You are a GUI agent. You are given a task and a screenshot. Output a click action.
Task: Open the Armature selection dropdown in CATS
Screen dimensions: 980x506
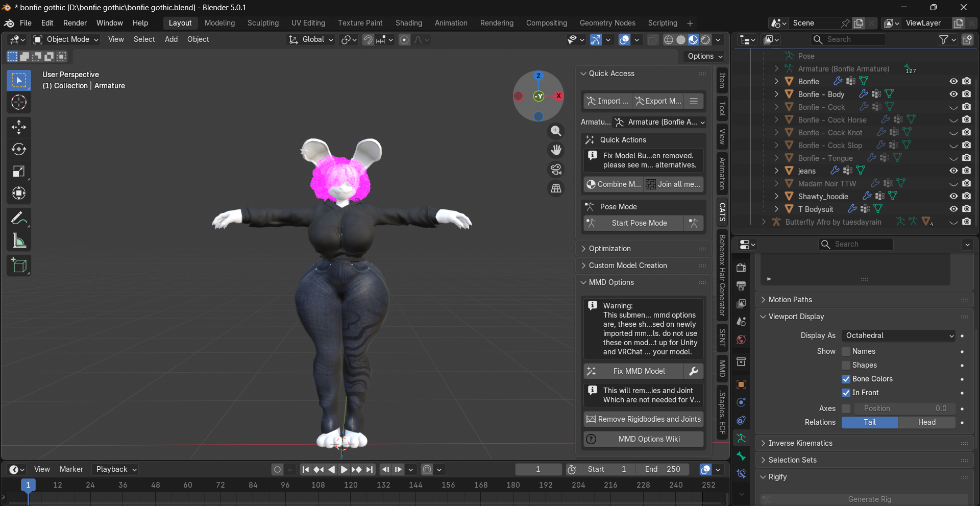(x=659, y=122)
